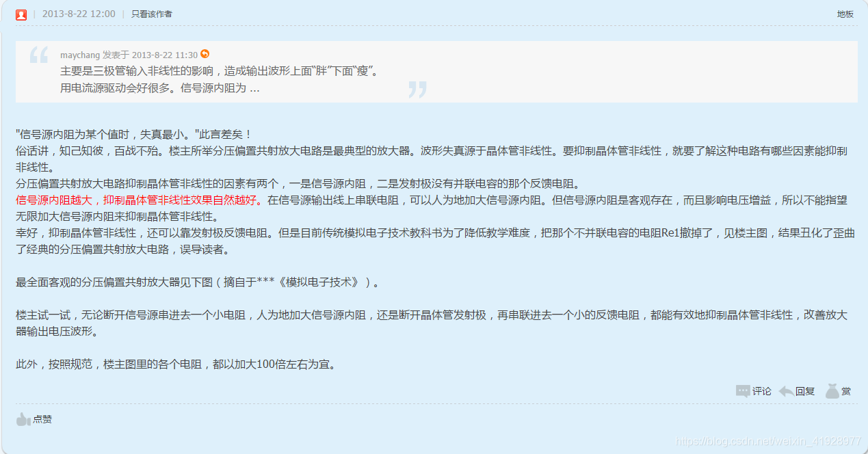
Task: Open the 地板 floor link
Action: click(845, 14)
